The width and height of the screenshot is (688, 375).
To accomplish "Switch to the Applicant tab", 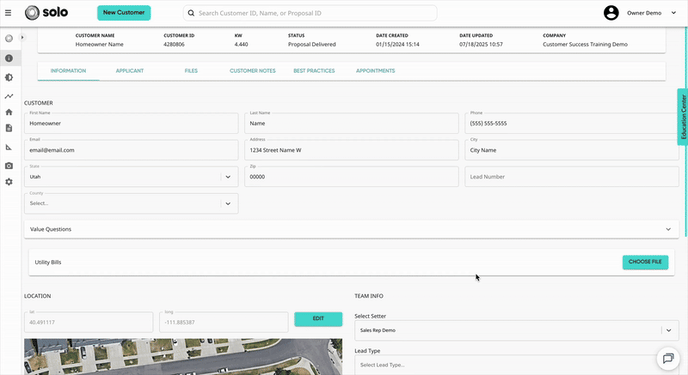I will (x=130, y=71).
